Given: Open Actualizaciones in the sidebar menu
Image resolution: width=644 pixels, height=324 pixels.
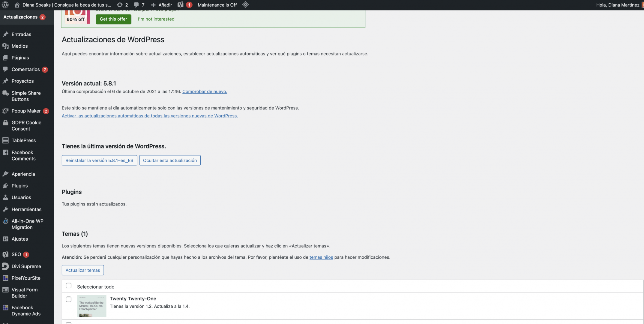Looking at the screenshot, I should click(20, 17).
